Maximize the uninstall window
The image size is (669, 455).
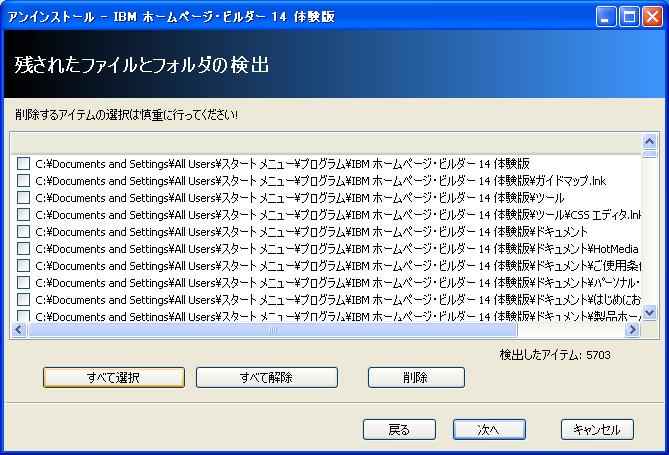point(629,17)
